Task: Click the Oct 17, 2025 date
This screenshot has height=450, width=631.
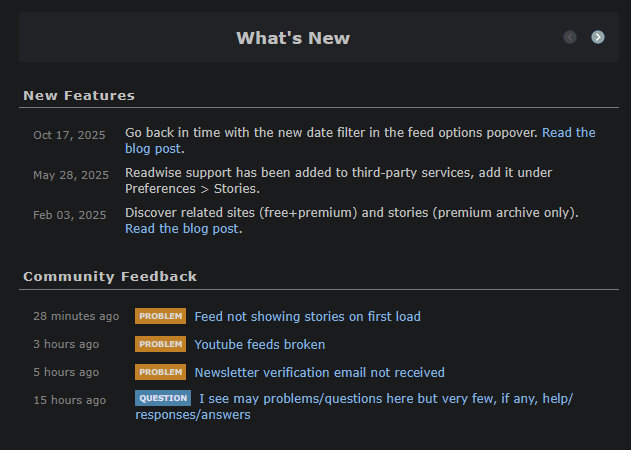Action: 69,135
